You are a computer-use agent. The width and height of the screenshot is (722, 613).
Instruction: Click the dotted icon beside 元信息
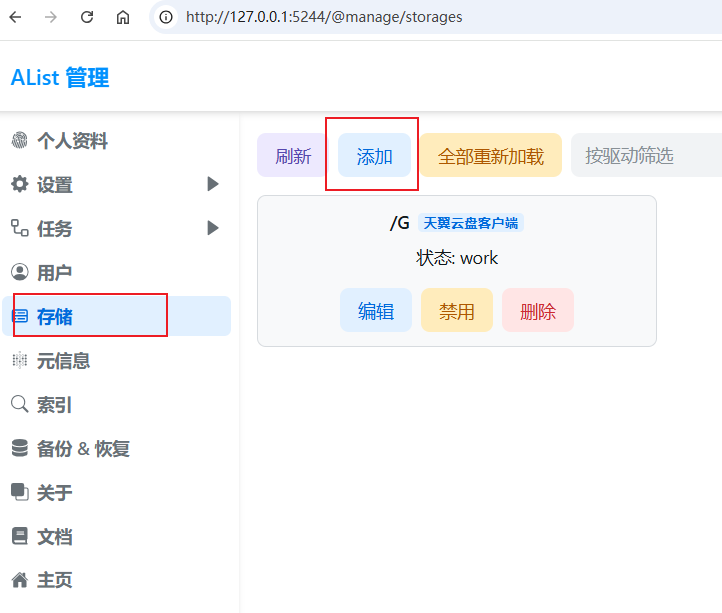[19, 360]
